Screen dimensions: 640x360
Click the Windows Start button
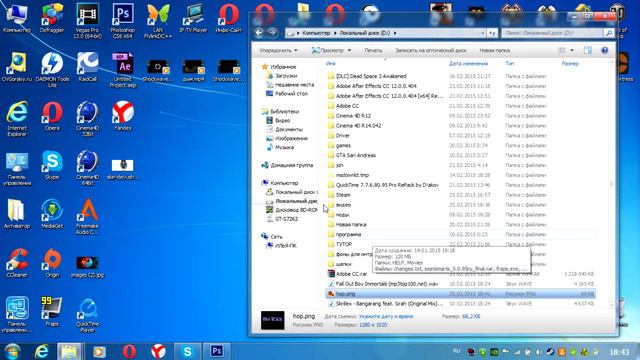click(x=13, y=351)
